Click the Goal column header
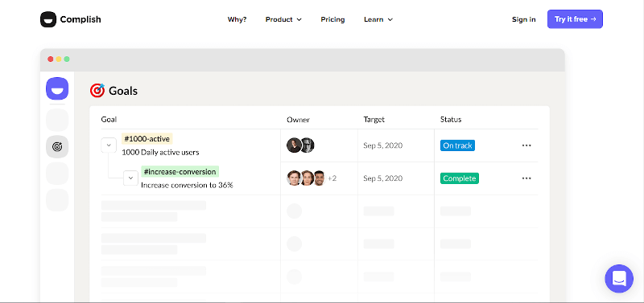The width and height of the screenshot is (644, 303). (x=109, y=119)
